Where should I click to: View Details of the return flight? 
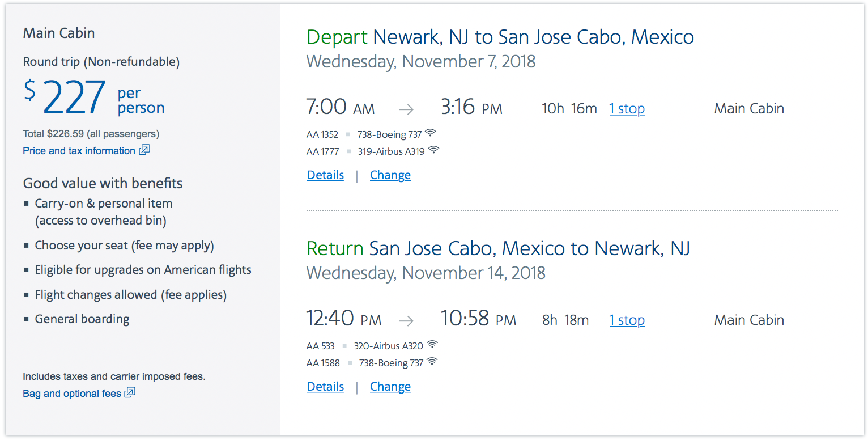click(x=325, y=387)
